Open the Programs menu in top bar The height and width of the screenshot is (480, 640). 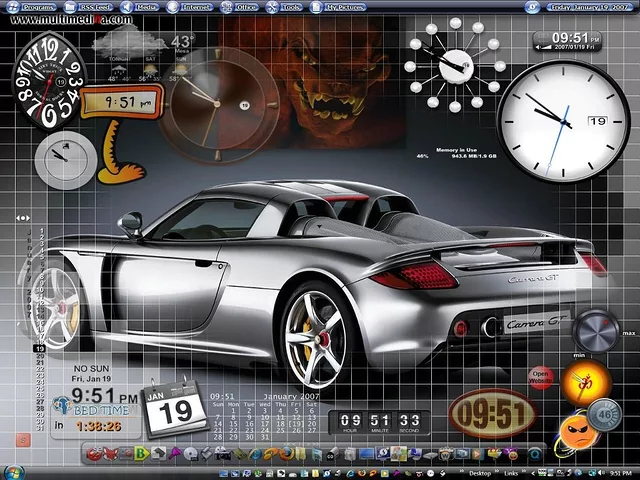pos(38,7)
